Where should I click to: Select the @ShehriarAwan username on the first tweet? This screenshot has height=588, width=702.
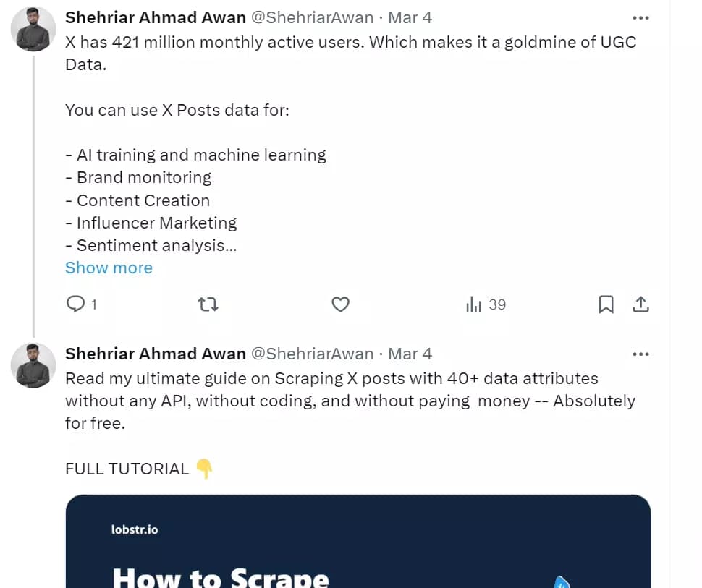[x=313, y=17]
